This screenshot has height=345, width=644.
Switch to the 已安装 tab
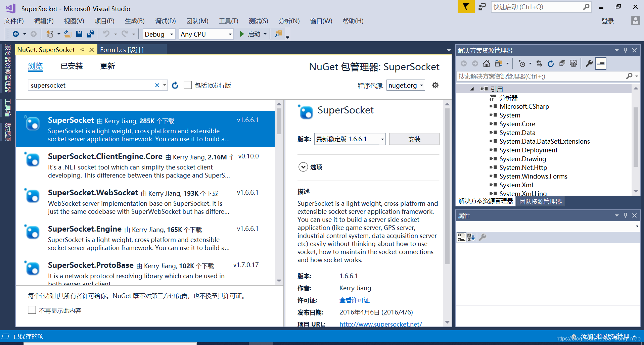(x=71, y=66)
